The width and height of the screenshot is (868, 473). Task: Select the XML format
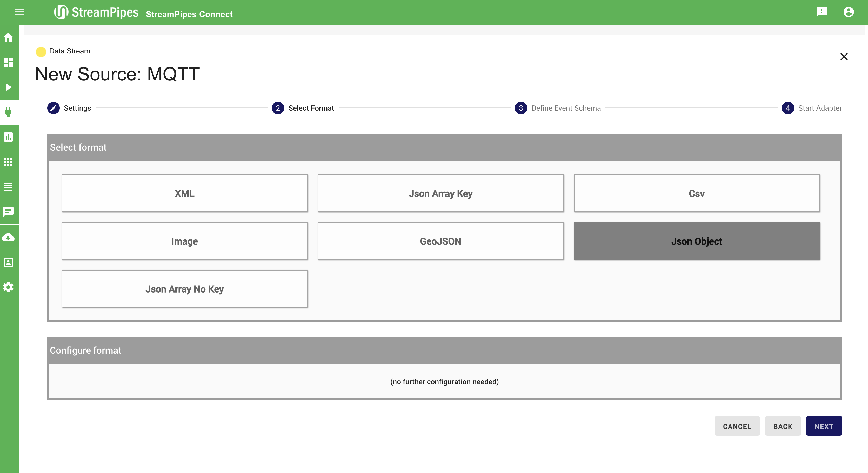click(x=184, y=193)
